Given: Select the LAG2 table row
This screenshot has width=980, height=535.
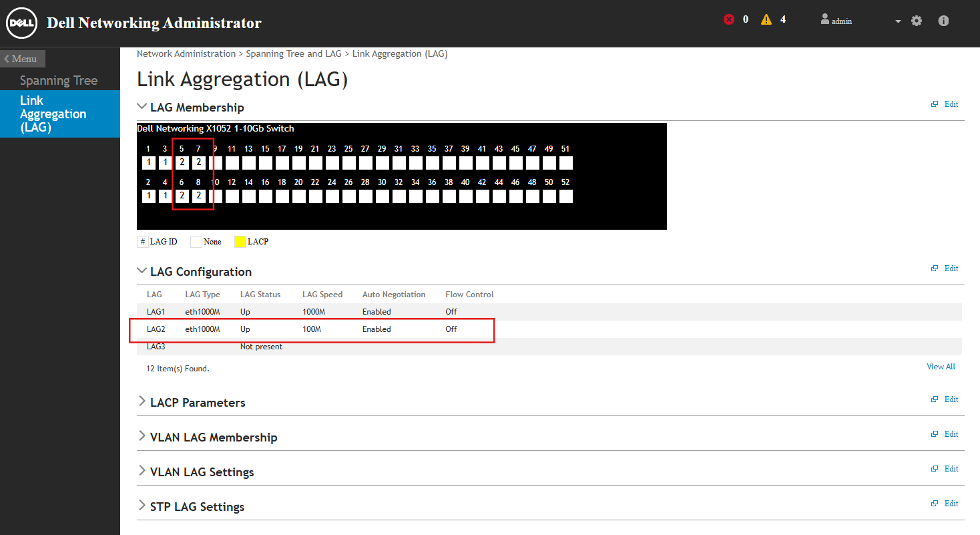Looking at the screenshot, I should click(549, 329).
